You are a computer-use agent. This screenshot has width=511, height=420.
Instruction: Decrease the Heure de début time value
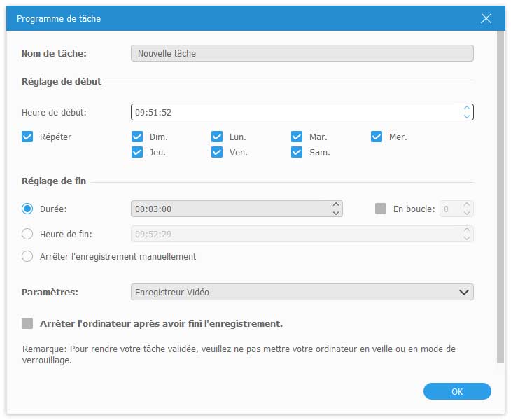pyautogui.click(x=467, y=116)
